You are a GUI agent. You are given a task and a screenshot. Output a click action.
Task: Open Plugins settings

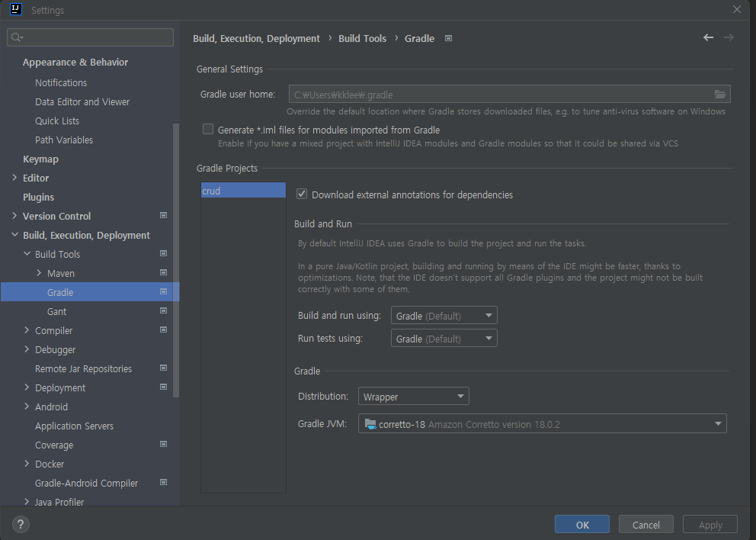point(39,197)
